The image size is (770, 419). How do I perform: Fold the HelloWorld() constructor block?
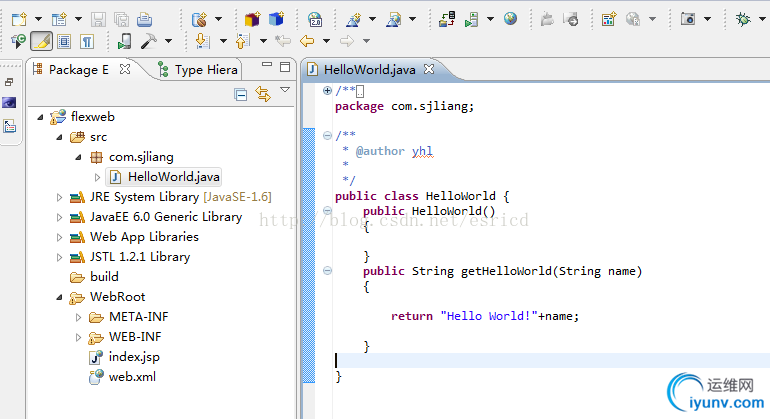point(327,211)
